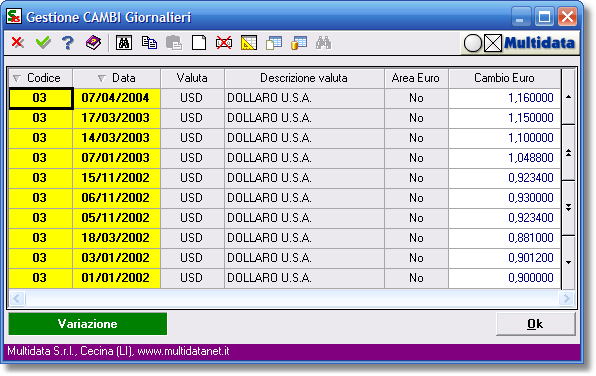Select date cell 18/03/2002

[116, 238]
